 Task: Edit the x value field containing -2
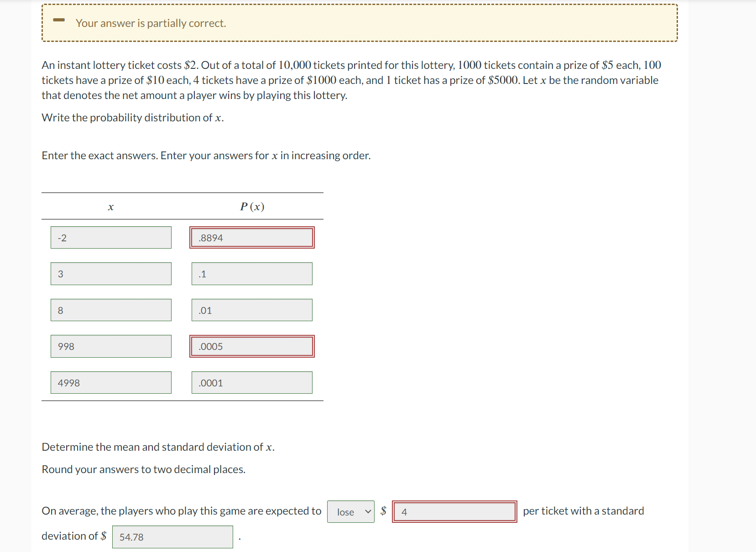click(110, 237)
